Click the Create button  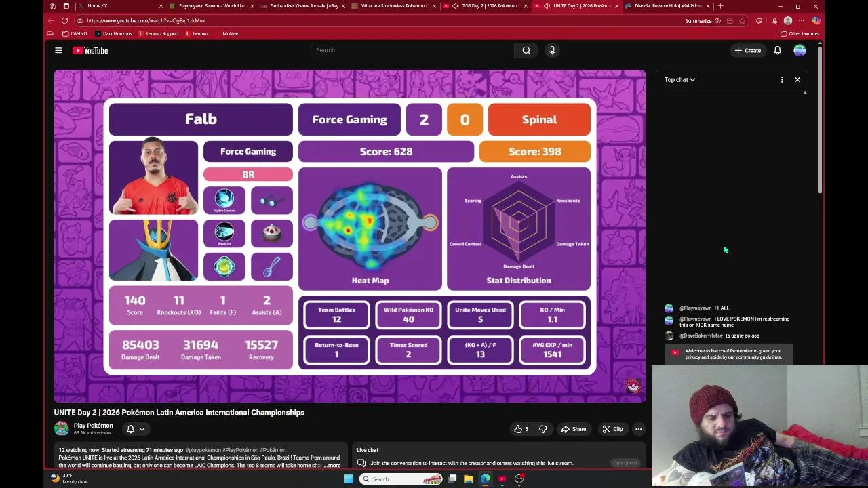[747, 50]
